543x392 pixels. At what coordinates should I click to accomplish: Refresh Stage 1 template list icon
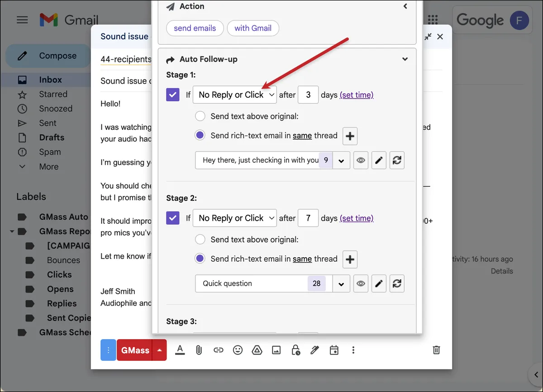tap(397, 161)
